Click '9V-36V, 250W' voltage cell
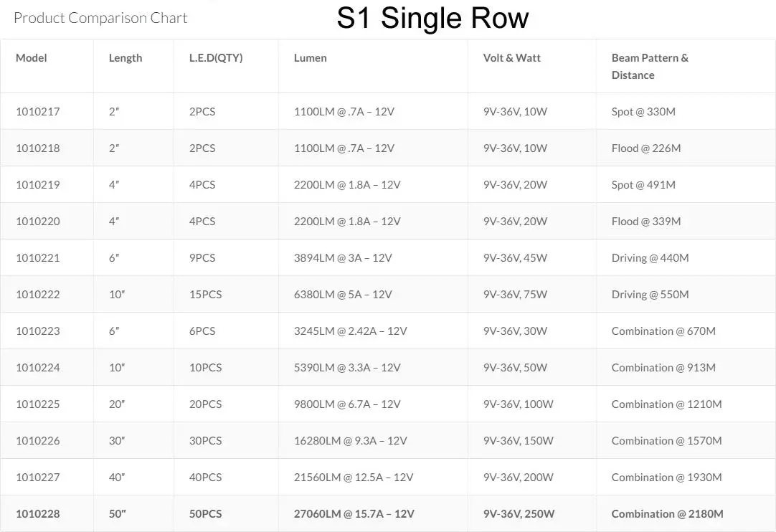This screenshot has width=776, height=532. 519,514
